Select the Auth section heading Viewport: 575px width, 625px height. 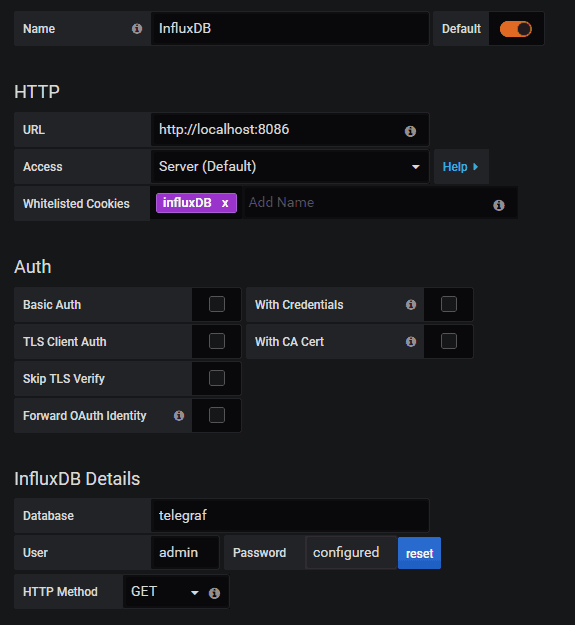[33, 267]
